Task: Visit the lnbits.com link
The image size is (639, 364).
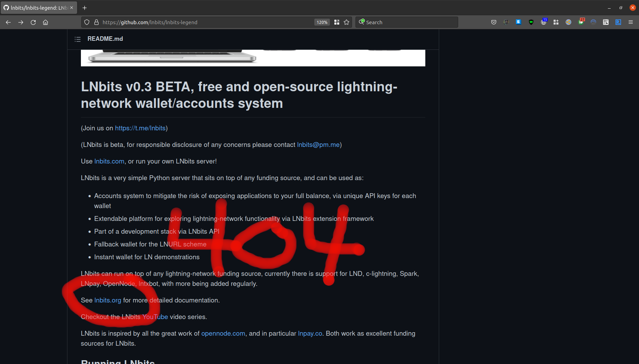Action: tap(109, 161)
